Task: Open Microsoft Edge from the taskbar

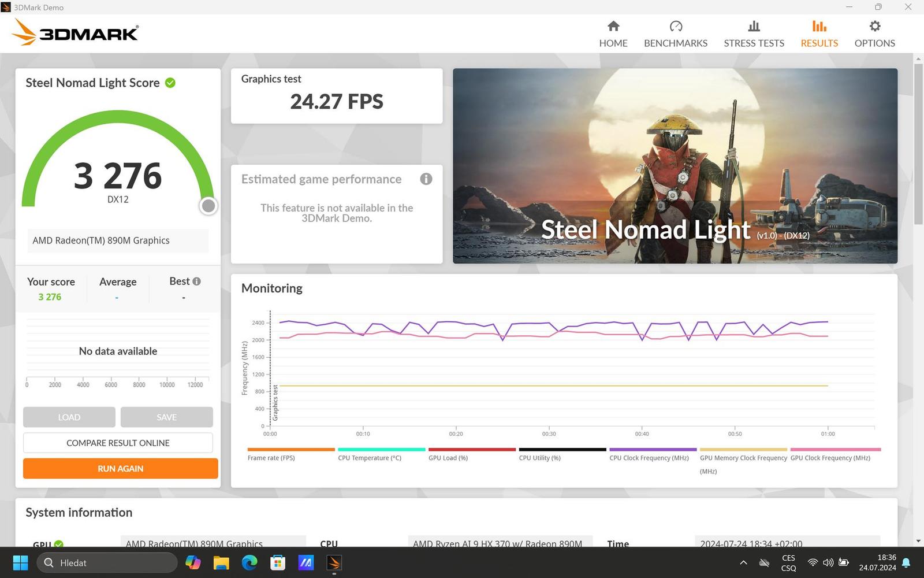Action: pyautogui.click(x=249, y=562)
